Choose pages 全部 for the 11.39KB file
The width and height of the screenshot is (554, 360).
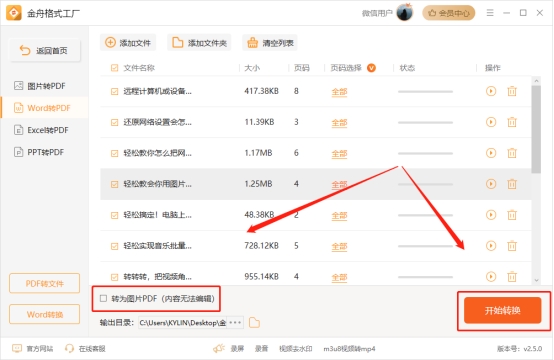(339, 123)
